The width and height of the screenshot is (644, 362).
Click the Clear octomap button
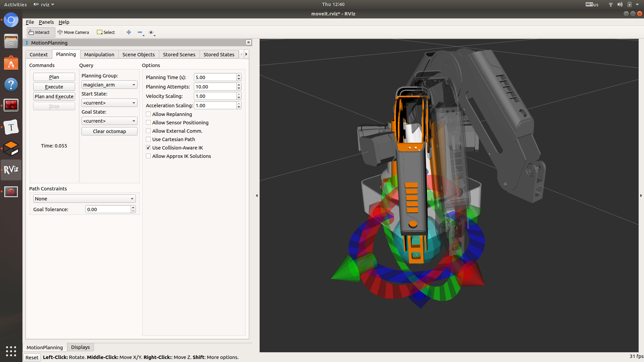(x=109, y=131)
